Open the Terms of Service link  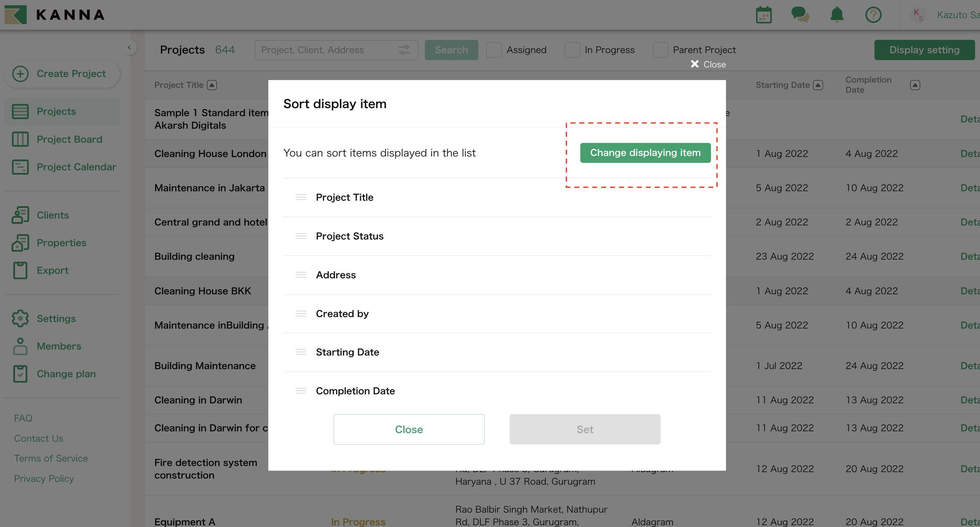(51, 458)
